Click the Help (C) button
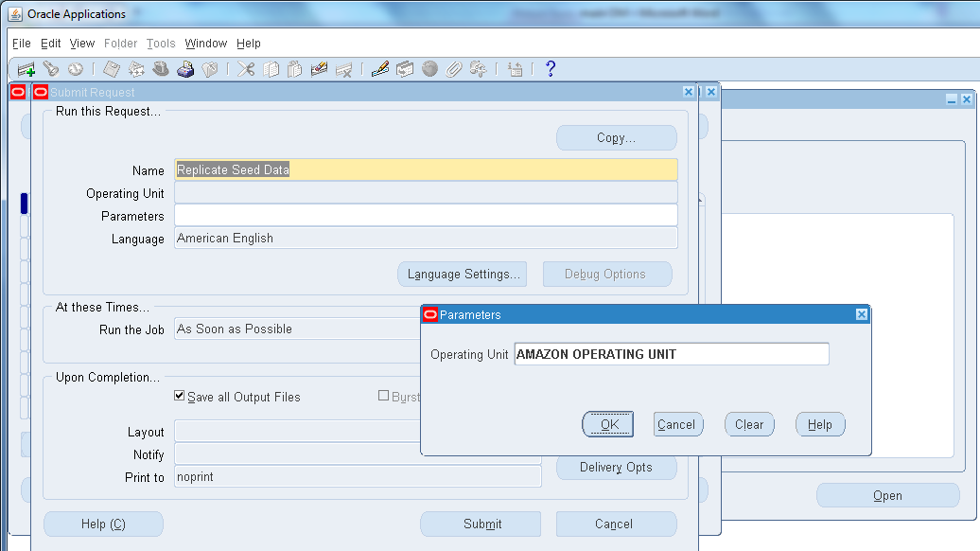The image size is (980, 551). click(x=104, y=524)
